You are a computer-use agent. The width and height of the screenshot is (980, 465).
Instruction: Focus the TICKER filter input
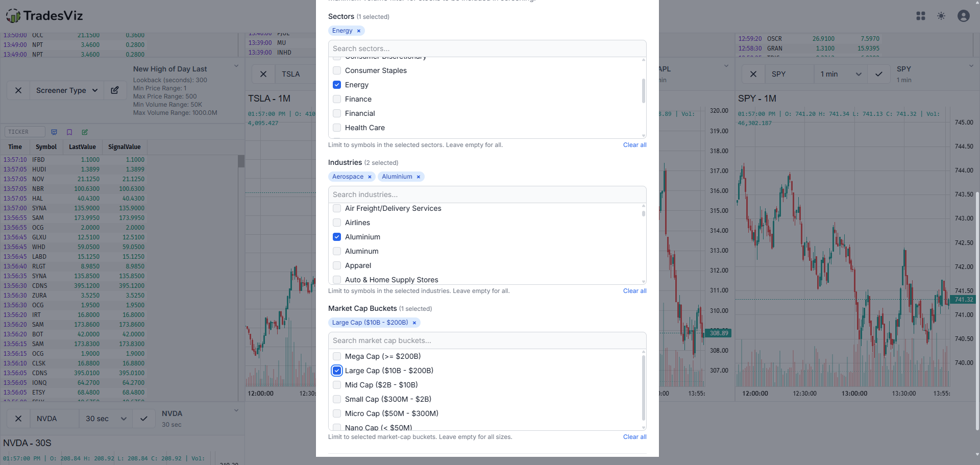click(25, 132)
